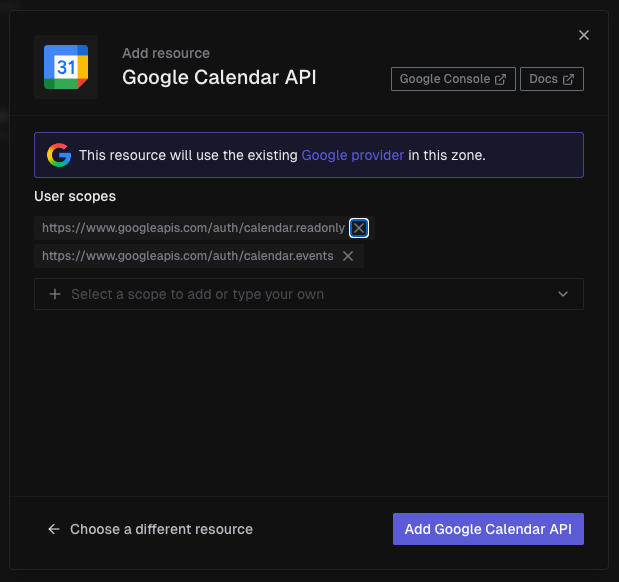Follow the Google provider link
619x582 pixels.
tap(353, 155)
